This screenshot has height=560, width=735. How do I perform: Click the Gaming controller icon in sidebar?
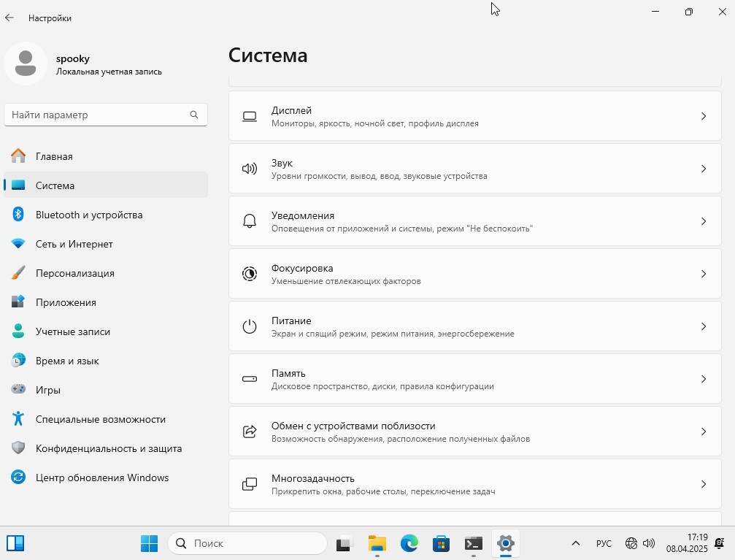(18, 389)
